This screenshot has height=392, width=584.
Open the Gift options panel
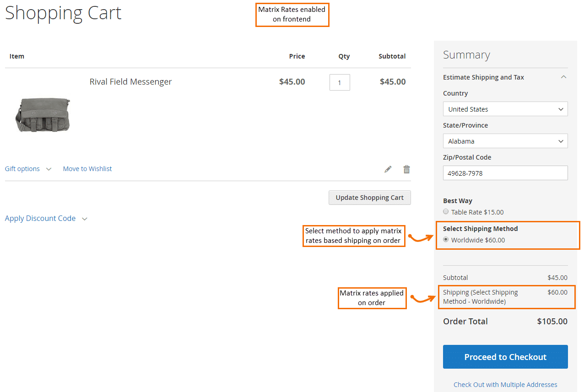click(22, 168)
